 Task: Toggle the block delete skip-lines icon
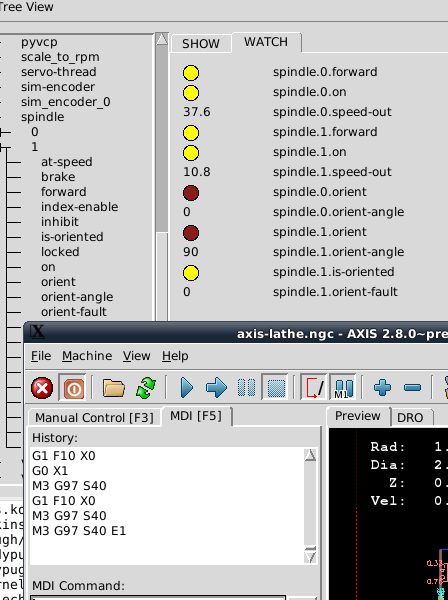pyautogui.click(x=314, y=387)
